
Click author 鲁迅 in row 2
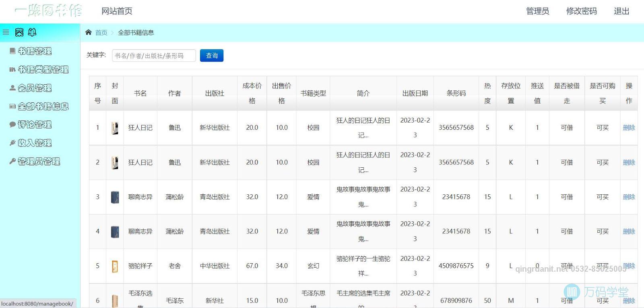point(174,162)
